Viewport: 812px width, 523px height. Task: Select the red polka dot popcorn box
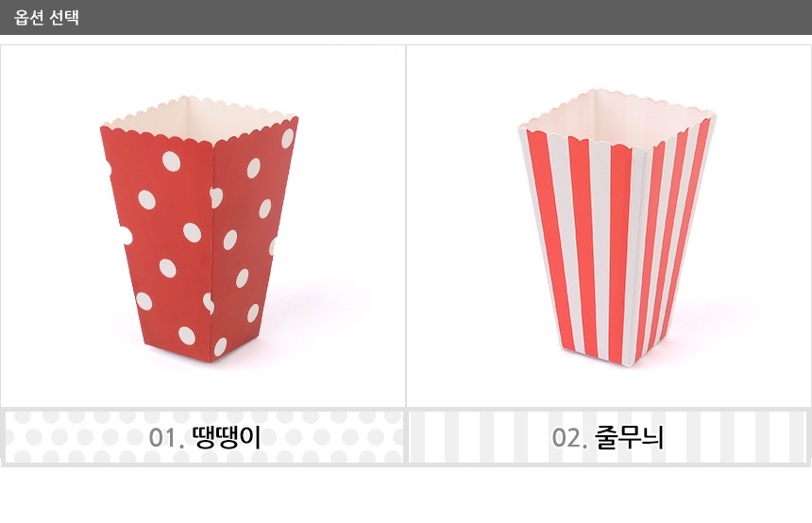coord(199,228)
